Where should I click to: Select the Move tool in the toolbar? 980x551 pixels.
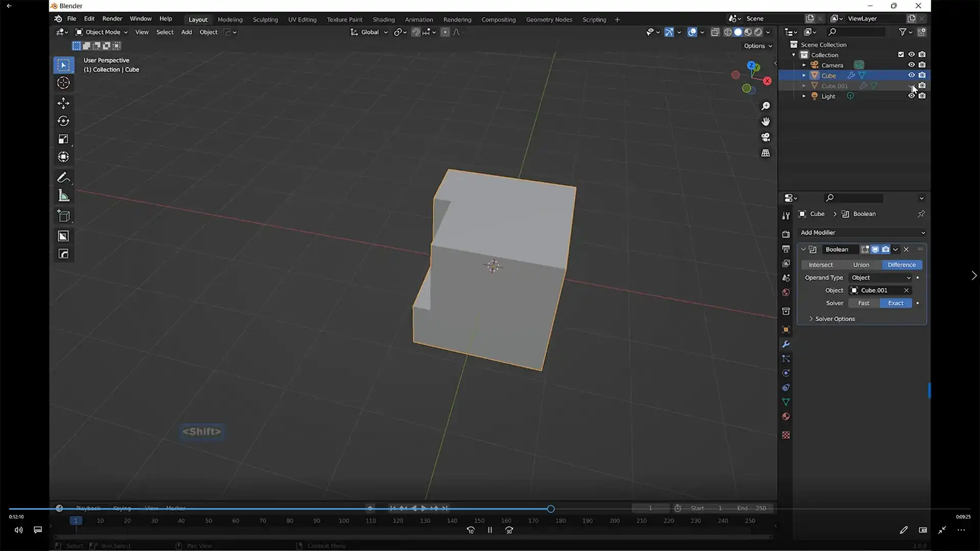point(63,103)
